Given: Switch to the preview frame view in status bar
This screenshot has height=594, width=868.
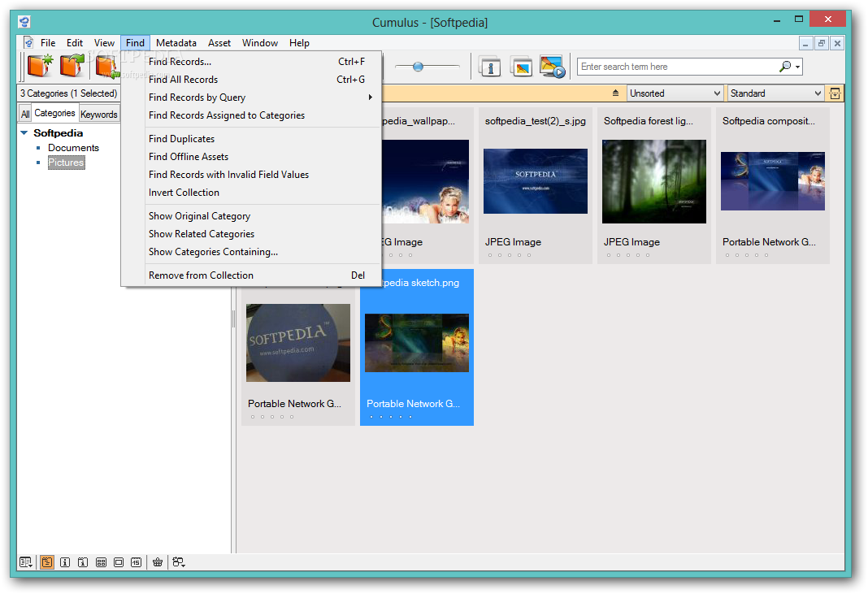Looking at the screenshot, I should (x=119, y=561).
